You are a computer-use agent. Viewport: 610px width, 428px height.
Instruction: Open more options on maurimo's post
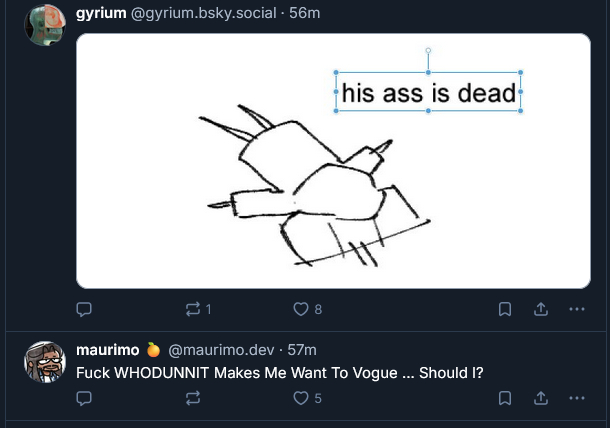tap(576, 398)
